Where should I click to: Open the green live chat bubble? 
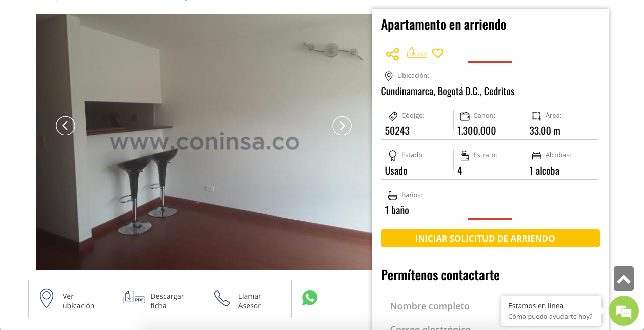624,311
